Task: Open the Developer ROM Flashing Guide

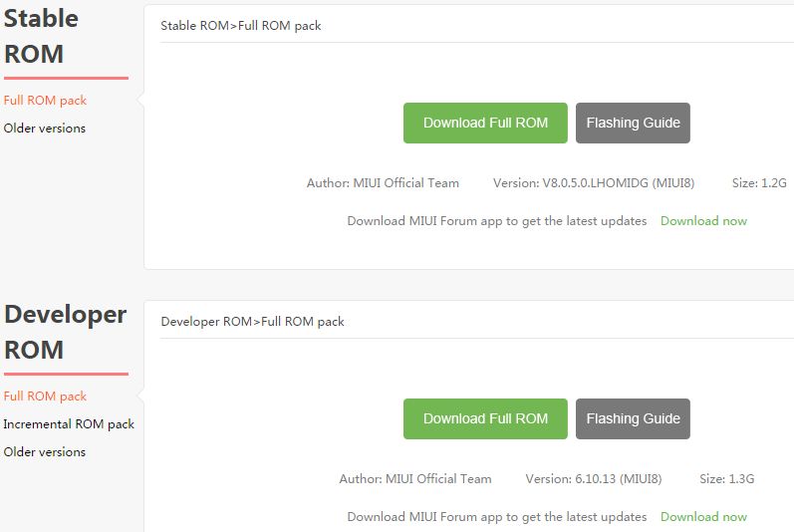Action: tap(633, 419)
